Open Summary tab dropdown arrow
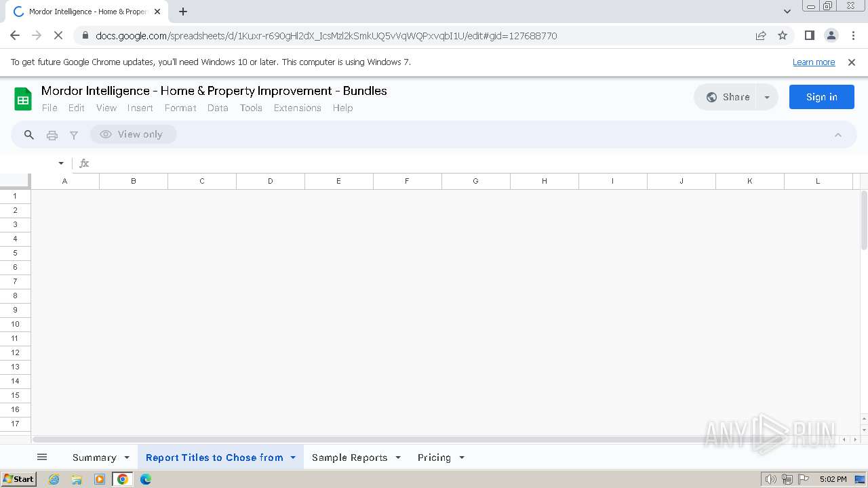Screen dimensions: 868x488 point(127,457)
